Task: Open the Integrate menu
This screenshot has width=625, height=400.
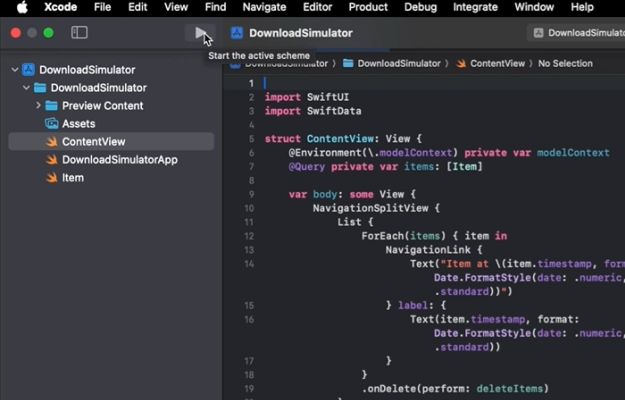Action: [x=475, y=7]
